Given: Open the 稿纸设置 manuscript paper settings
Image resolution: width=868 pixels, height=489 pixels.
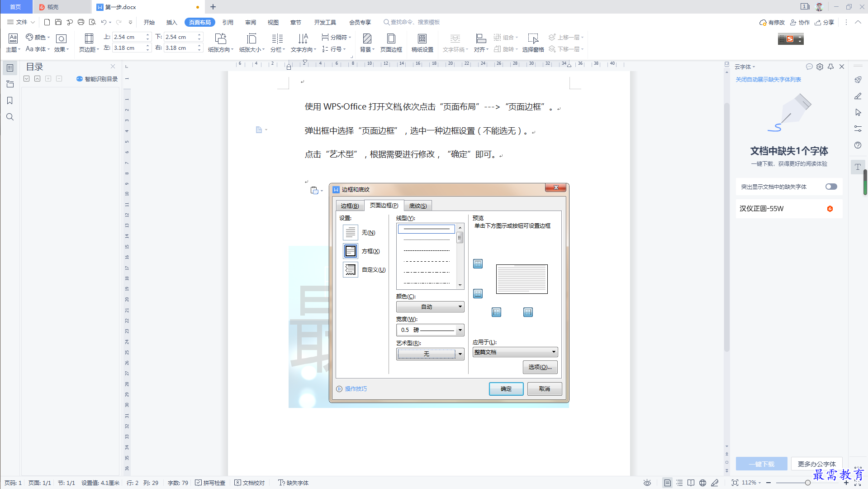Looking at the screenshot, I should tap(422, 43).
